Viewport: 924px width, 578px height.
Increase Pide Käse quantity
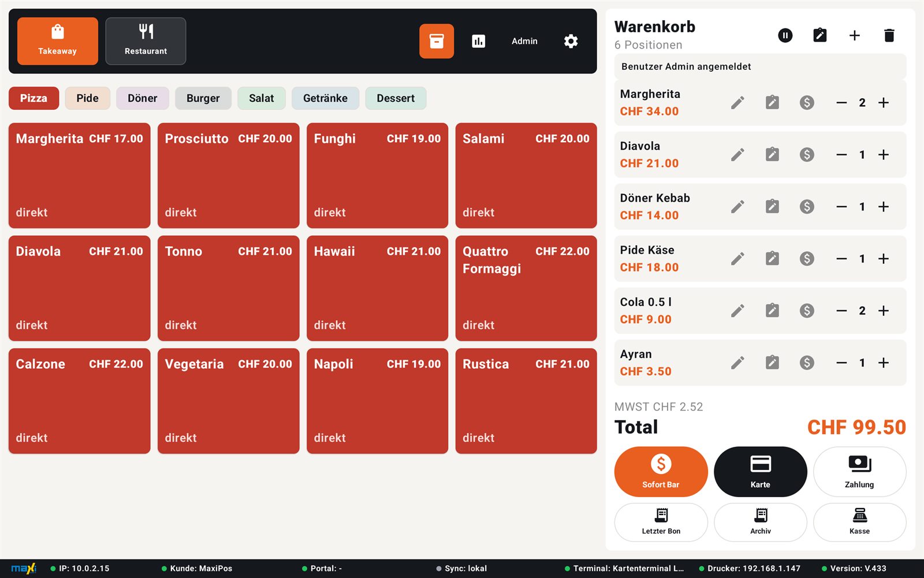click(884, 259)
